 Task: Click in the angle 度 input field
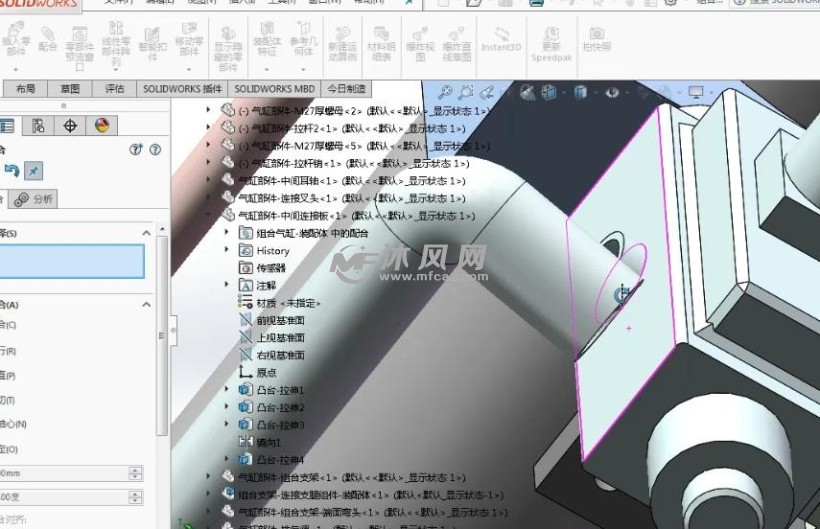click(64, 497)
